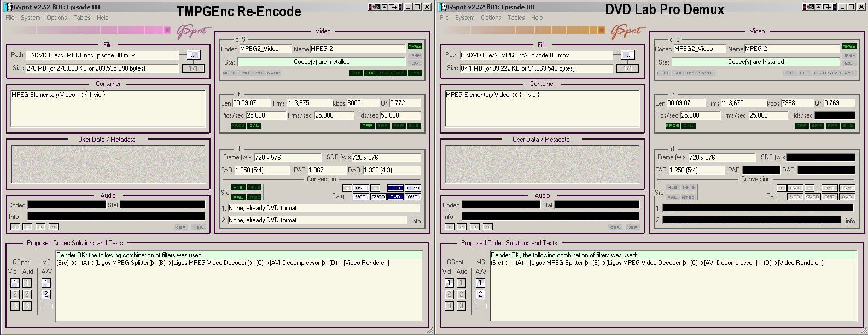The image size is (868, 335).
Task: Toggle audio stream 1 button in left window
Action: 15,227
